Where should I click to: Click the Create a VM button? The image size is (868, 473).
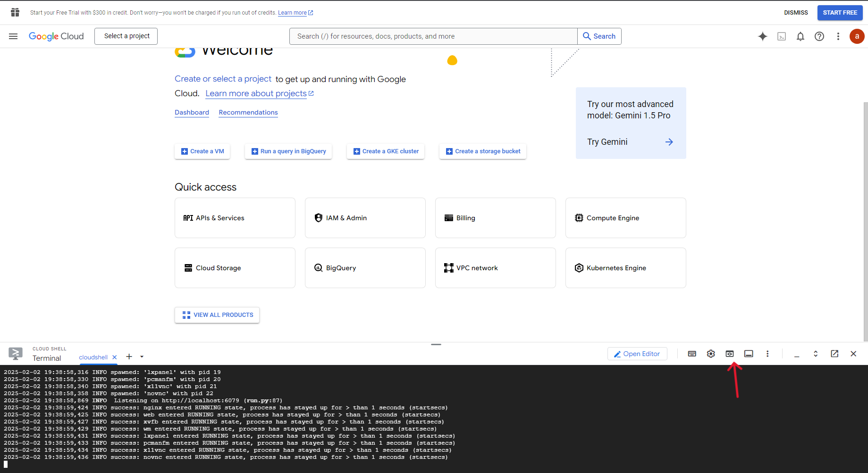pos(202,151)
